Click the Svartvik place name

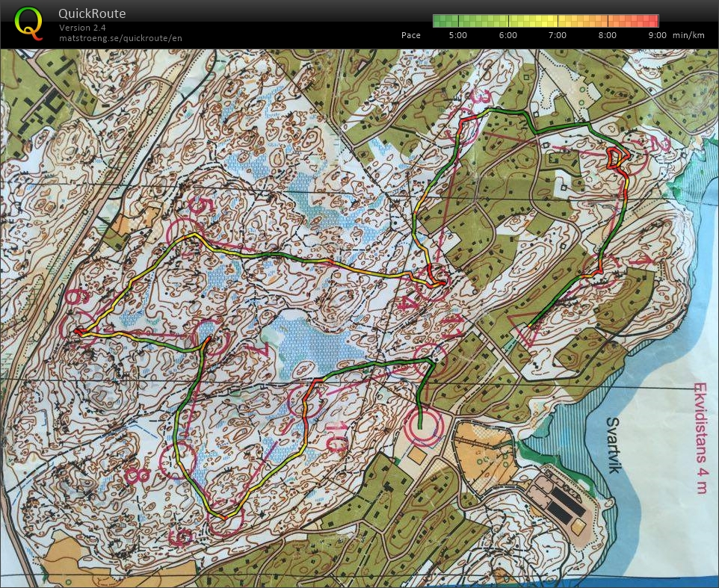(613, 445)
